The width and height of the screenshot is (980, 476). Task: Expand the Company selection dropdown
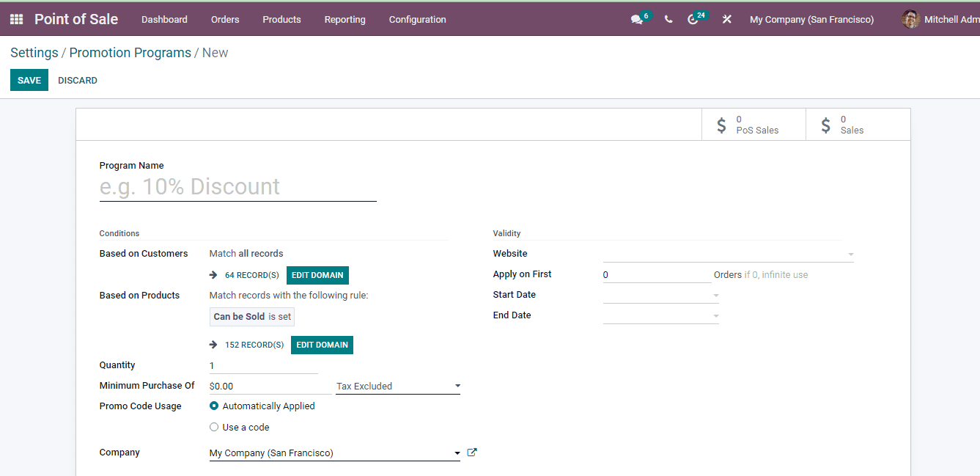coord(456,453)
